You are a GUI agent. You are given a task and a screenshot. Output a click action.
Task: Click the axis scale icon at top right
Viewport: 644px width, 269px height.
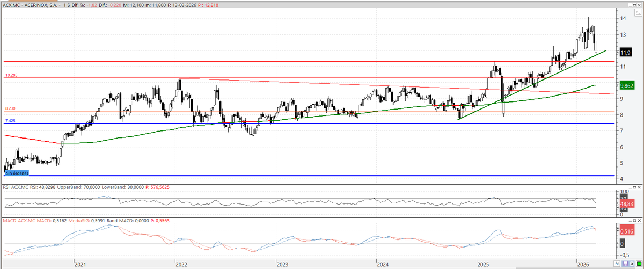pyautogui.click(x=639, y=12)
